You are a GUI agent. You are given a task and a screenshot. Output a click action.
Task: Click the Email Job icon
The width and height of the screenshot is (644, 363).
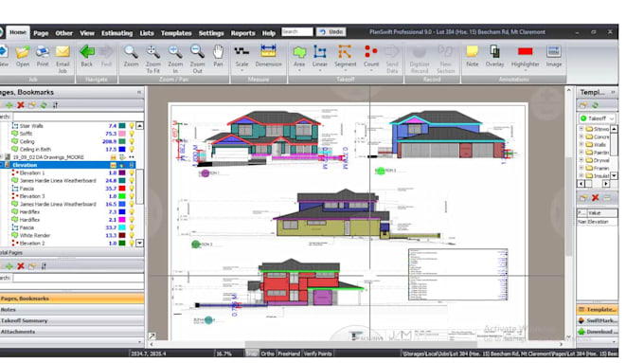[63, 59]
